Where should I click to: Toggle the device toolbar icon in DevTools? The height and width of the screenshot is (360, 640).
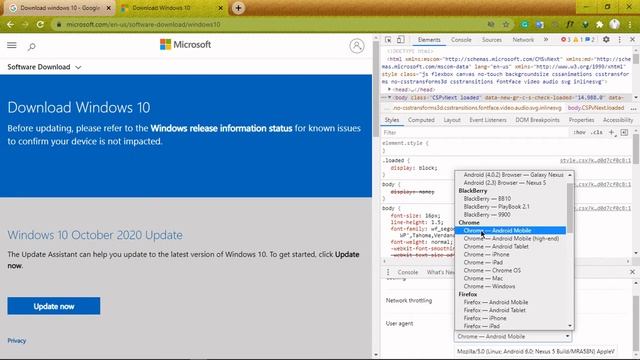[400, 40]
